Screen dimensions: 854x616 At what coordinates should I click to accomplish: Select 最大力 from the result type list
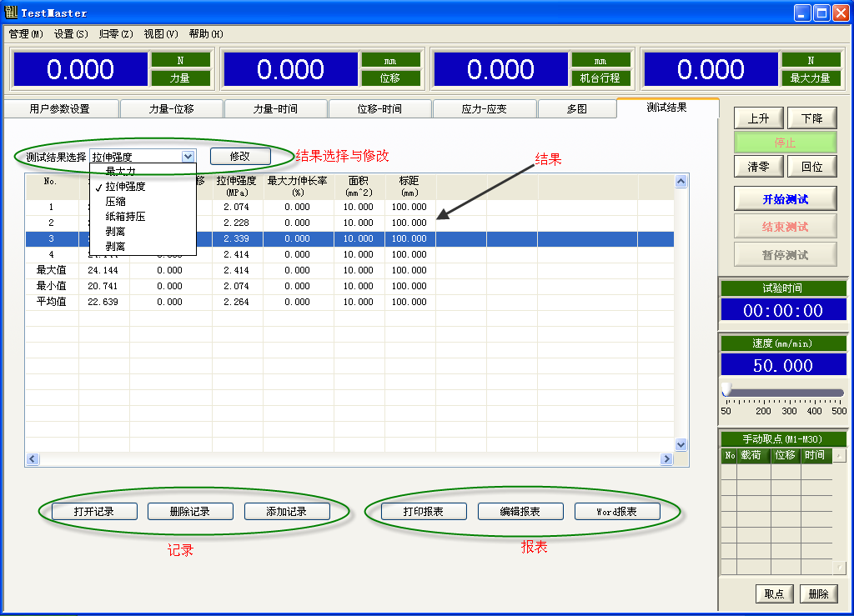tap(120, 171)
